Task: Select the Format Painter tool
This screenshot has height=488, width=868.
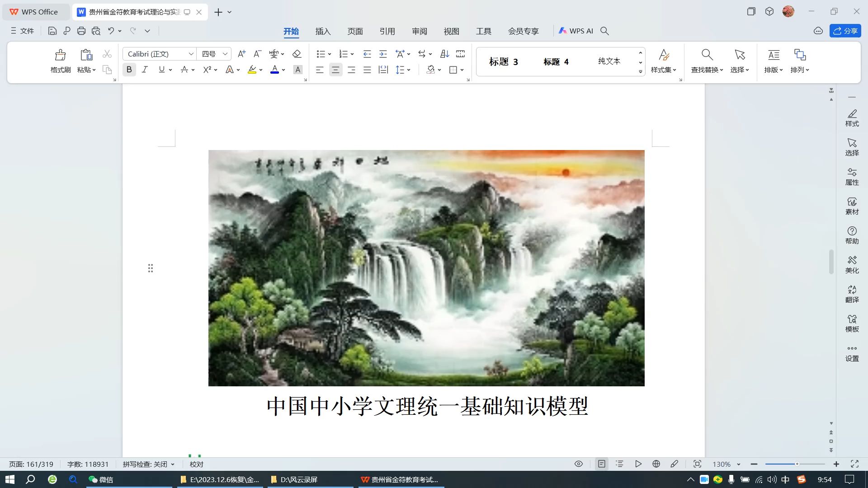Action: pos(60,61)
